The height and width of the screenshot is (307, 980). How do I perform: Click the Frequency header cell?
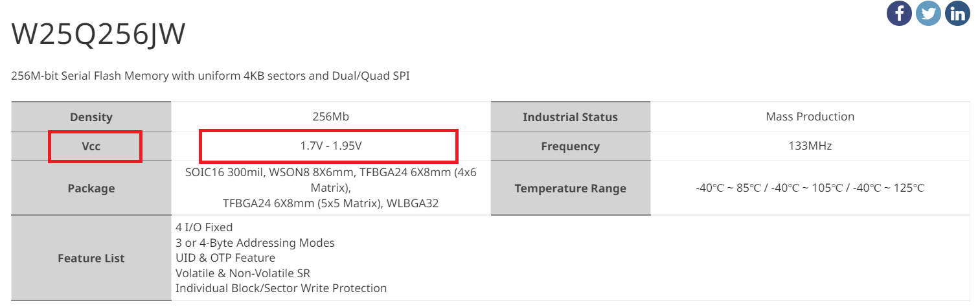click(570, 146)
